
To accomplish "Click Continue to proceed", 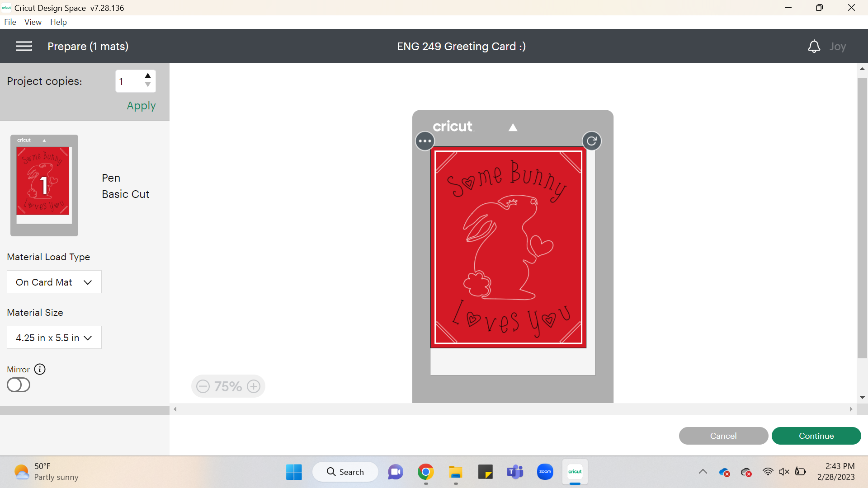I will point(816,436).
